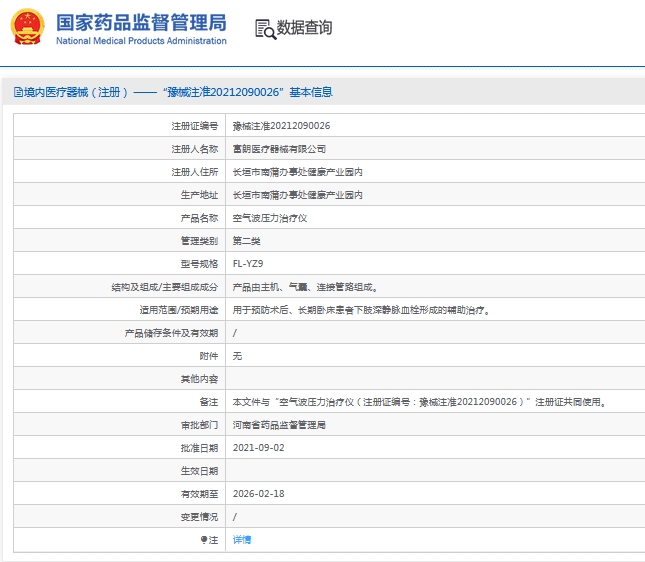Image resolution: width=645 pixels, height=562 pixels.
Task: Select model specification FL-YZ9
Action: [x=248, y=264]
